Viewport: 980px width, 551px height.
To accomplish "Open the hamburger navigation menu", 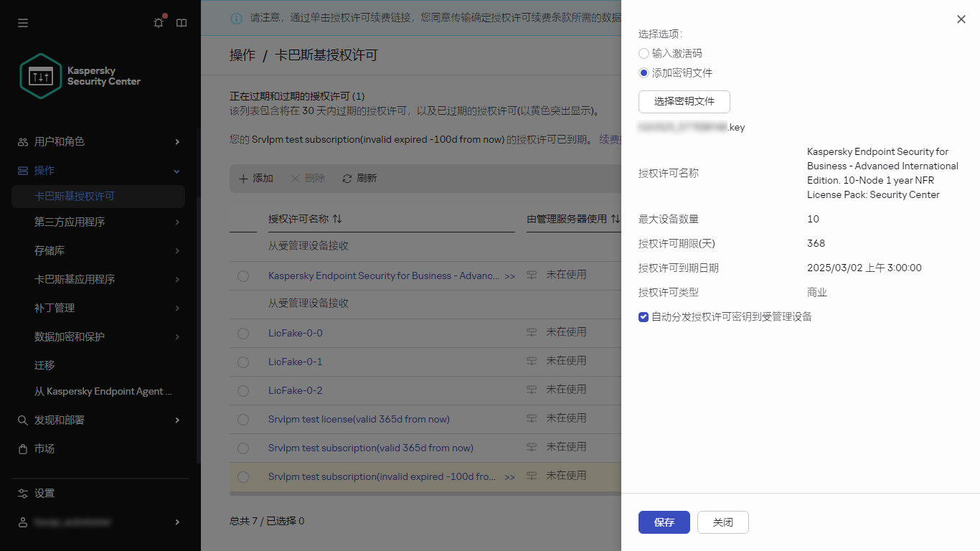I will tap(22, 22).
